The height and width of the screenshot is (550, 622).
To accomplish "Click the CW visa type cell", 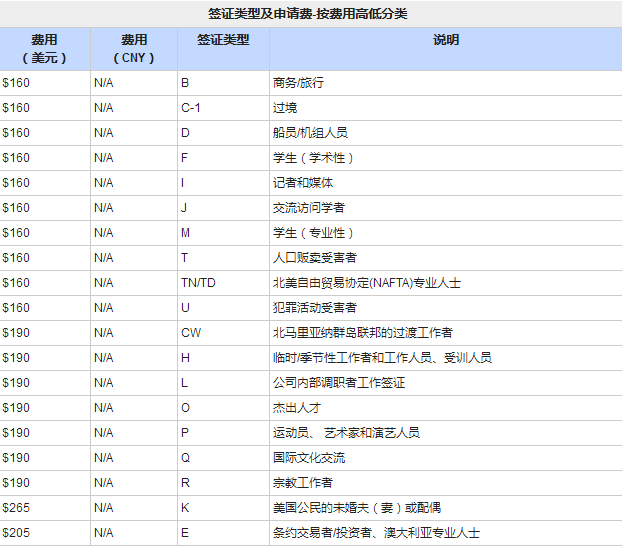I will [x=191, y=333].
